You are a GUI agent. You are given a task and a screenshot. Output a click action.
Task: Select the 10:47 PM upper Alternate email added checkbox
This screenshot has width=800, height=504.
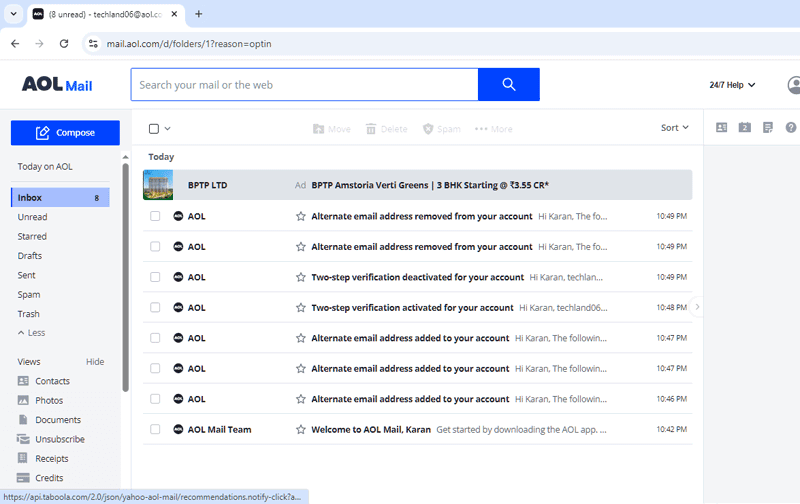tap(155, 338)
